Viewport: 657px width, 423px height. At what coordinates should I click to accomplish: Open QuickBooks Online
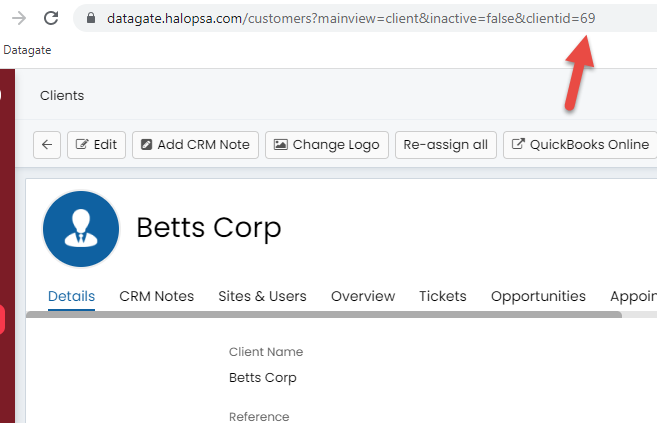[x=580, y=144]
